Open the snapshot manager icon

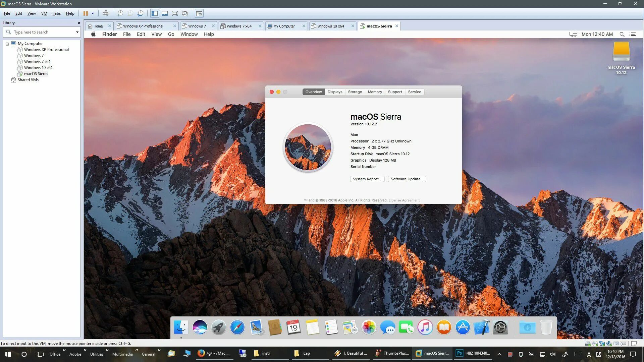(x=141, y=13)
